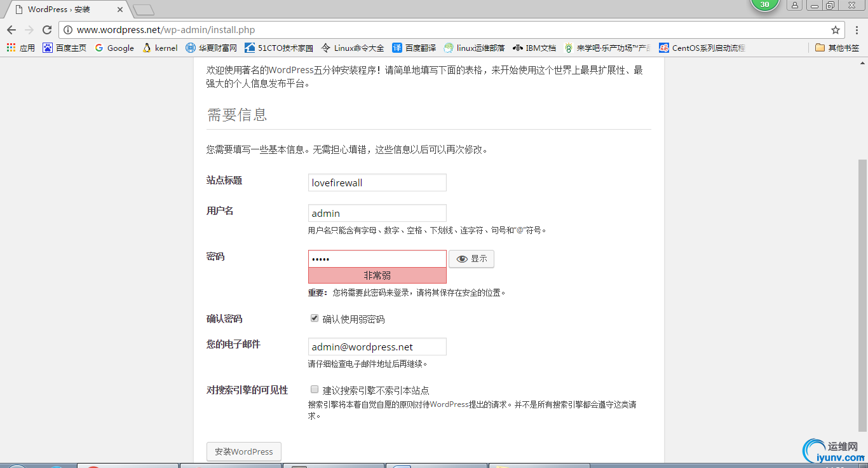Viewport: 868px width, 468px height.
Task: Click the 需要信息 heading
Action: 237,114
